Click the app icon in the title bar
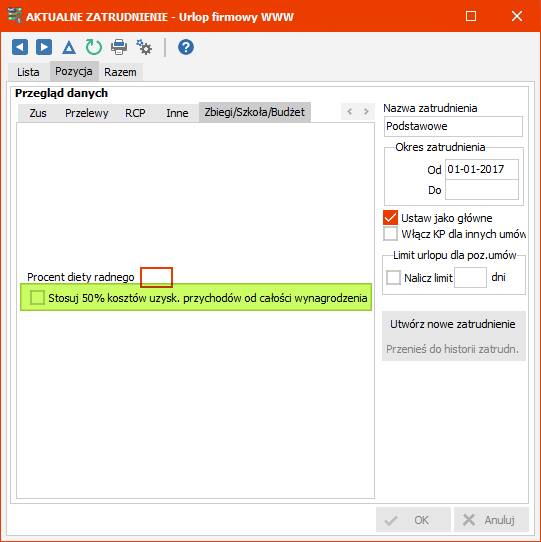This screenshot has width=541, height=542. 15,16
